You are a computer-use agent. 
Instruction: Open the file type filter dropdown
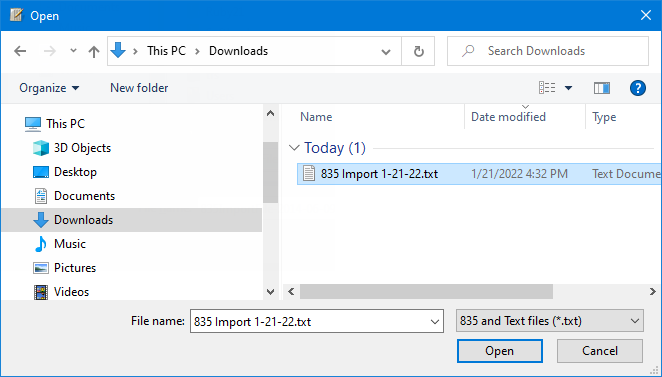[550, 321]
